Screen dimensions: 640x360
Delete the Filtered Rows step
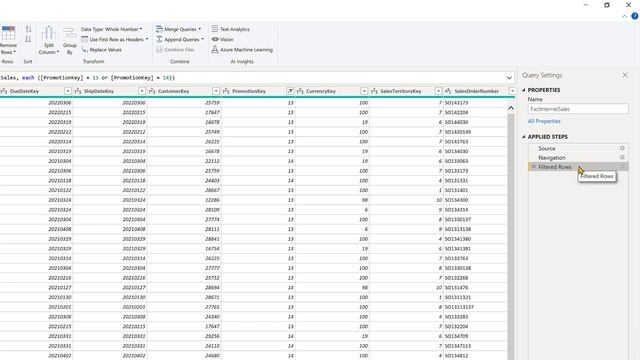533,167
